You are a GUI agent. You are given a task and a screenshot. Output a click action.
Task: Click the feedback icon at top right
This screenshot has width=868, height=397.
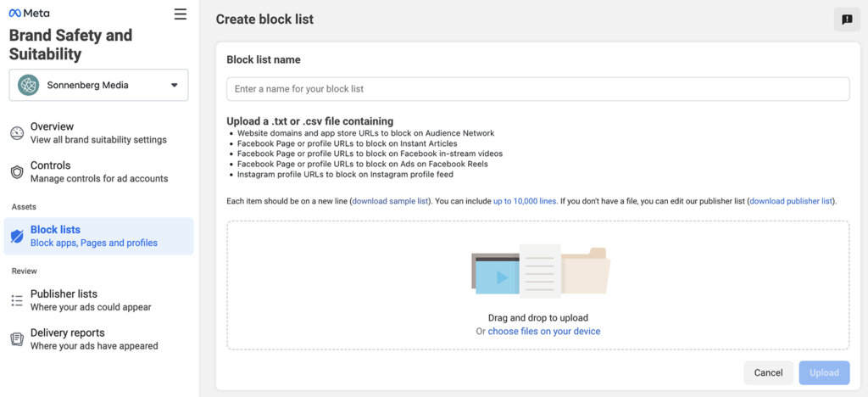tap(847, 20)
